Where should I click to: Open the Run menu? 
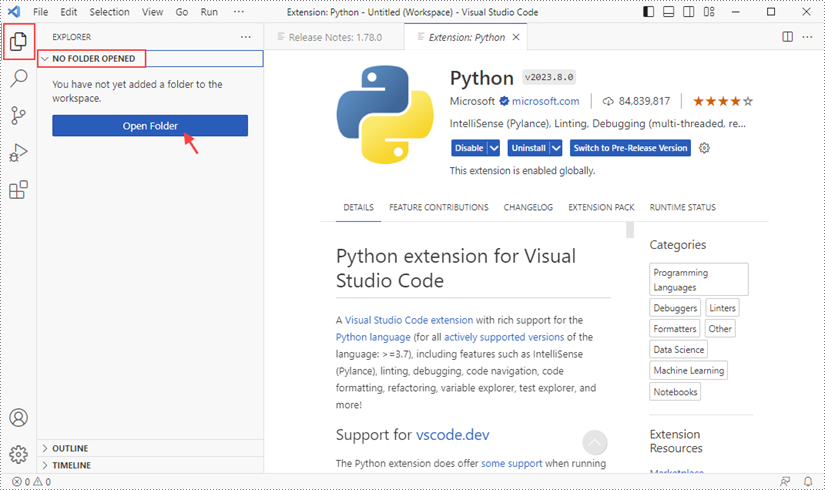[x=209, y=12]
